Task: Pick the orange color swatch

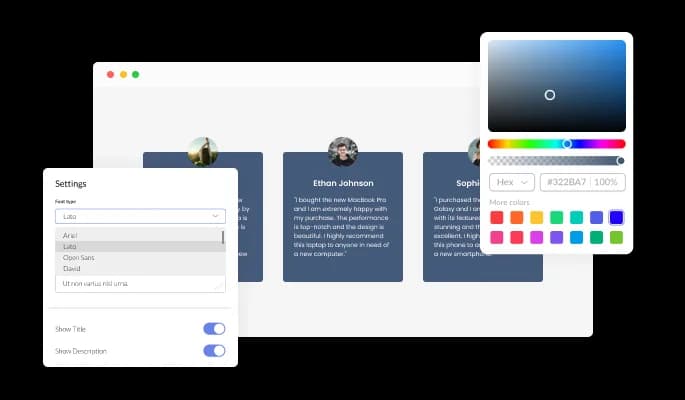Action: (517, 217)
